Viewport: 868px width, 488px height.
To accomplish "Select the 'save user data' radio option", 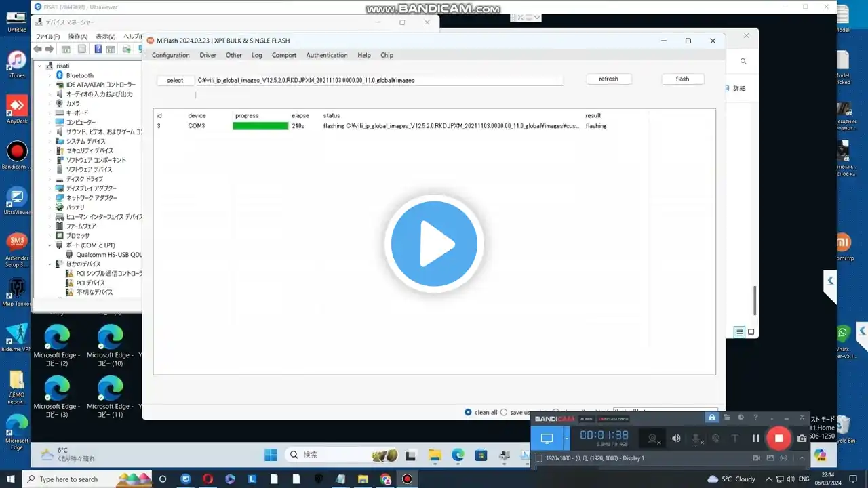I will coord(504,412).
